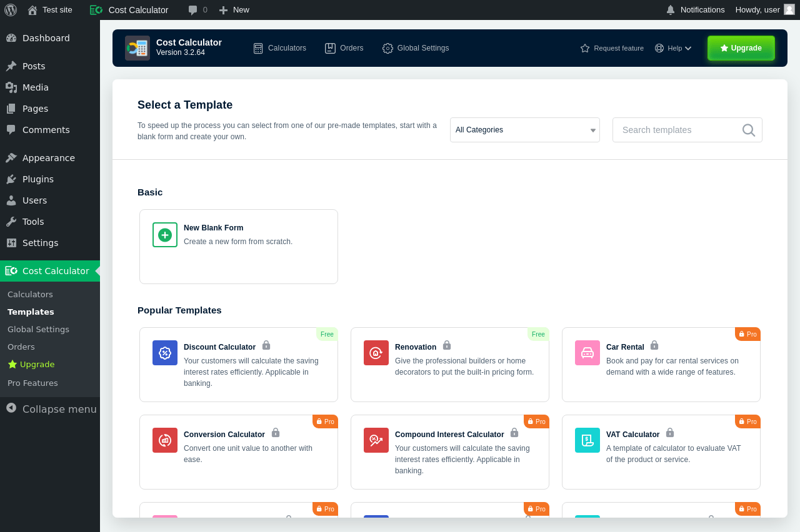
Task: Click the Users person icon
Action: click(11, 200)
